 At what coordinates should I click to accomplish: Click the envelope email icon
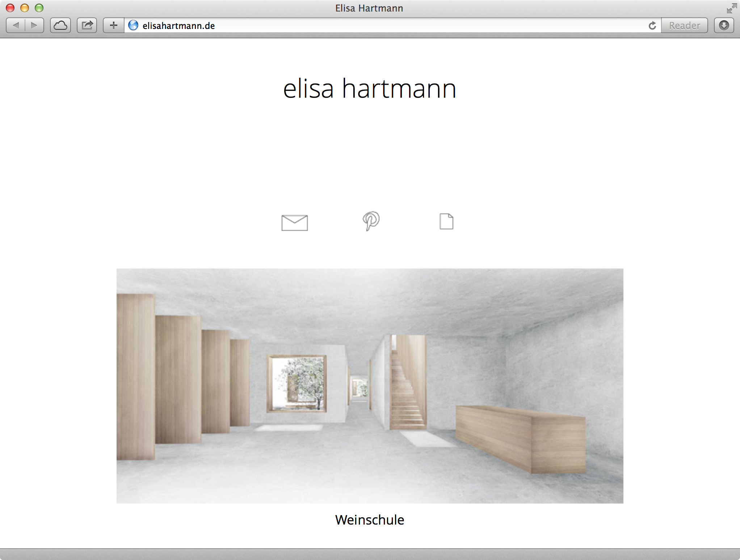tap(294, 222)
